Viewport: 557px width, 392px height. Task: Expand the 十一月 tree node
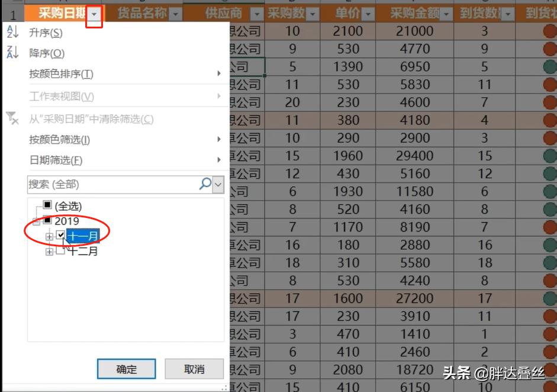tap(49, 237)
